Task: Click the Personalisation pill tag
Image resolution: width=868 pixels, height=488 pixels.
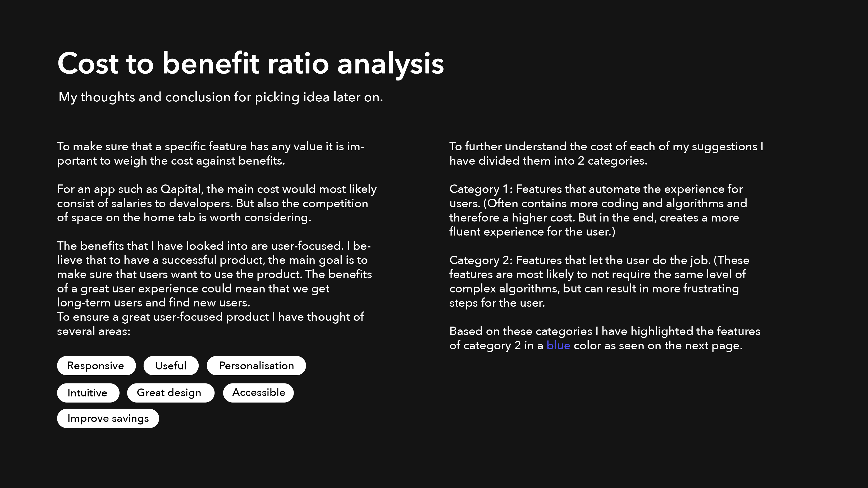Action: click(x=256, y=365)
